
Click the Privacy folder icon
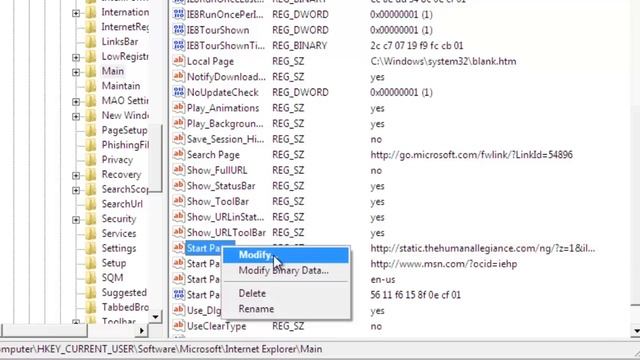click(x=91, y=160)
